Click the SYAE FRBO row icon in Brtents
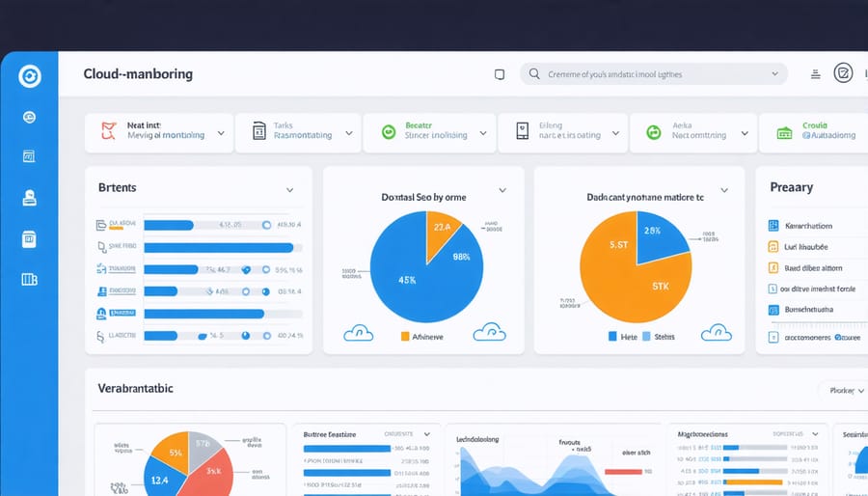 point(100,247)
